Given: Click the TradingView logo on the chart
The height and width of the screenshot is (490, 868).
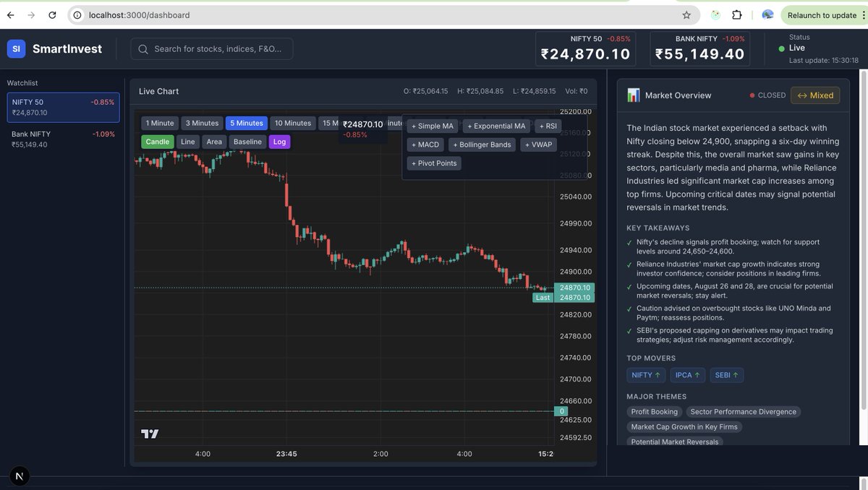Looking at the screenshot, I should point(150,434).
